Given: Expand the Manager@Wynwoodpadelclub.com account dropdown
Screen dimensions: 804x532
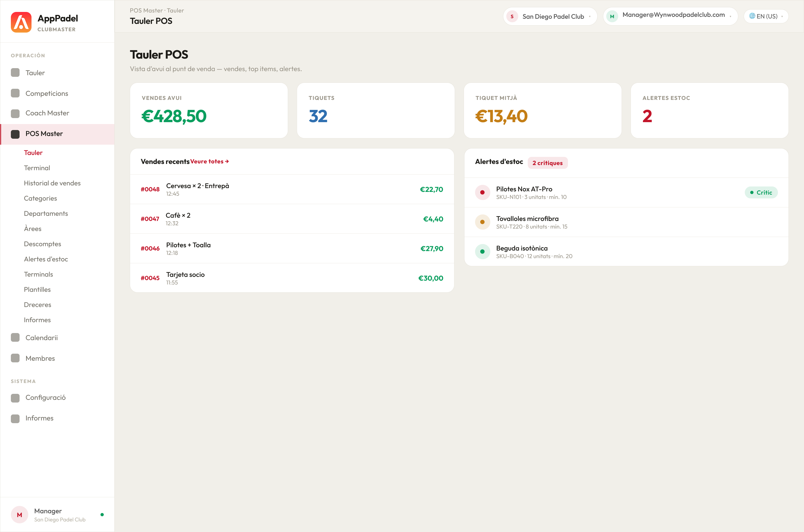Looking at the screenshot, I should coord(671,16).
